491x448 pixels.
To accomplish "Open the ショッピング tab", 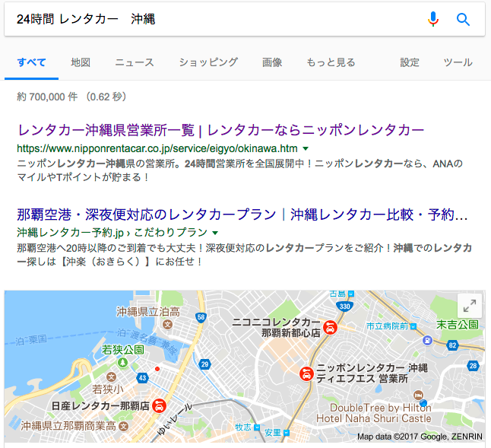I will (208, 62).
